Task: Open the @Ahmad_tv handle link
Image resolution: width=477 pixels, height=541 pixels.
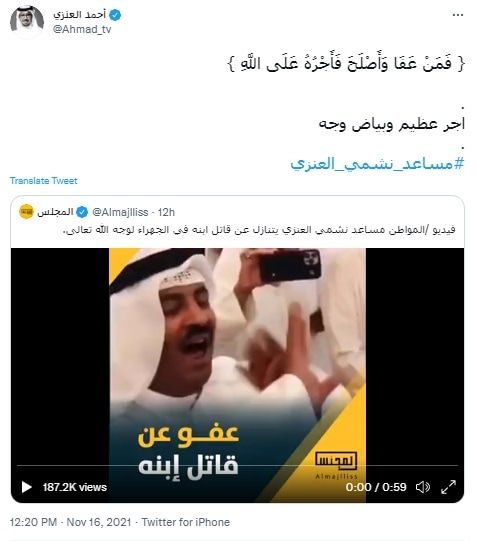Action: point(82,30)
